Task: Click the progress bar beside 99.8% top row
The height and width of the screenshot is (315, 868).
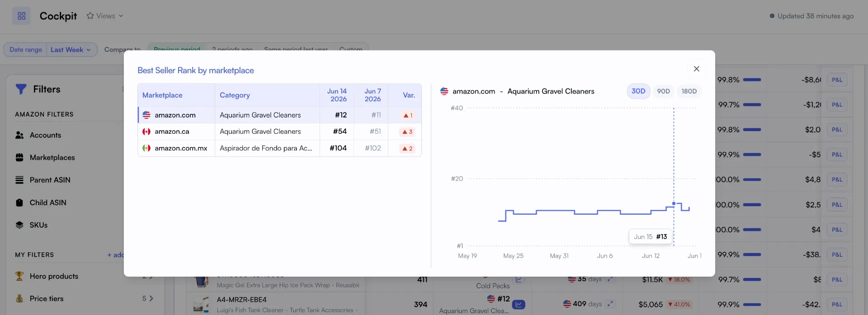Action: [x=752, y=80]
